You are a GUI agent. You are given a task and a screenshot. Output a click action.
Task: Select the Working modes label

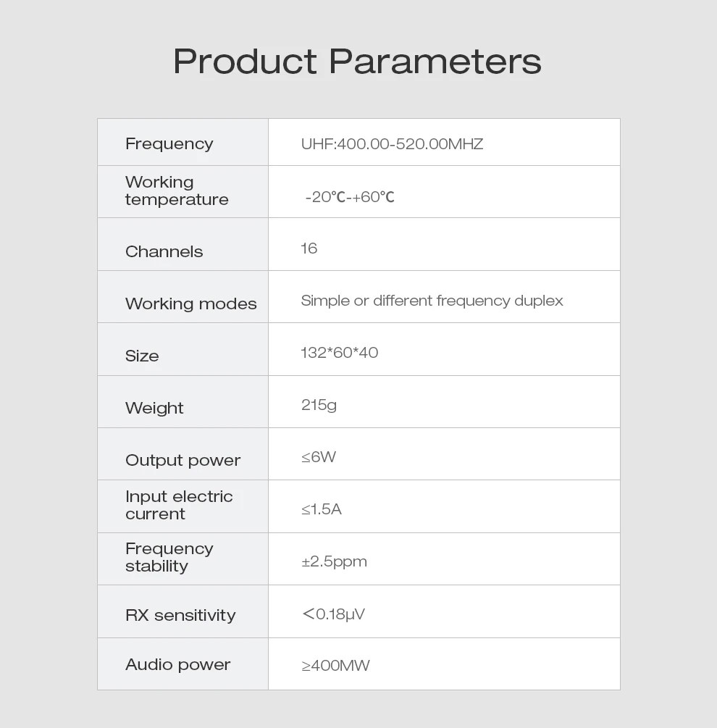pyautogui.click(x=191, y=304)
